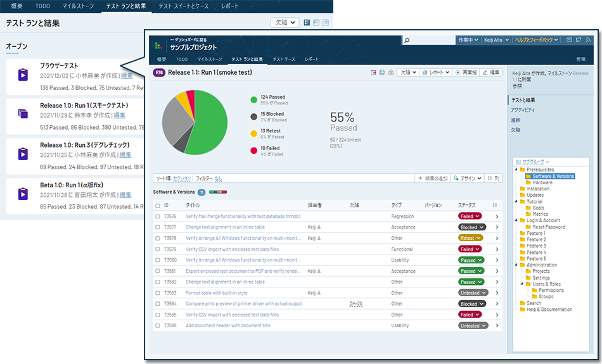Check the box for test T3579
The height and width of the screenshot is (364, 602).
157,249
